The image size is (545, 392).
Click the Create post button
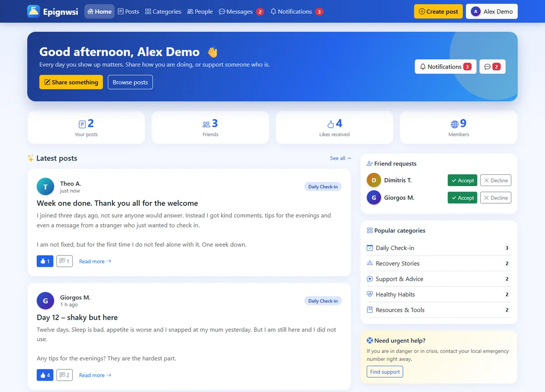(438, 11)
